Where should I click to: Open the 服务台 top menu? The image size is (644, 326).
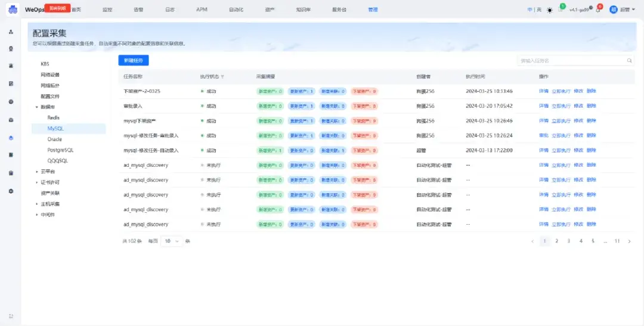click(x=339, y=10)
